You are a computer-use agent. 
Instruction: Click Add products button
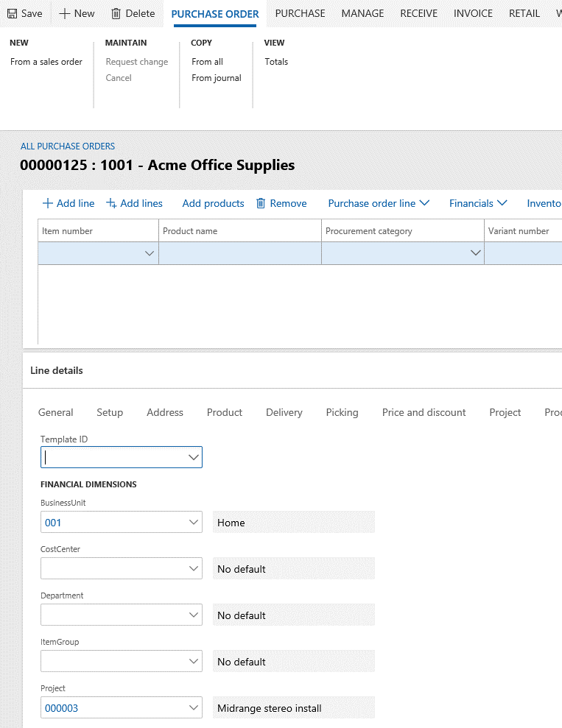pos(213,203)
